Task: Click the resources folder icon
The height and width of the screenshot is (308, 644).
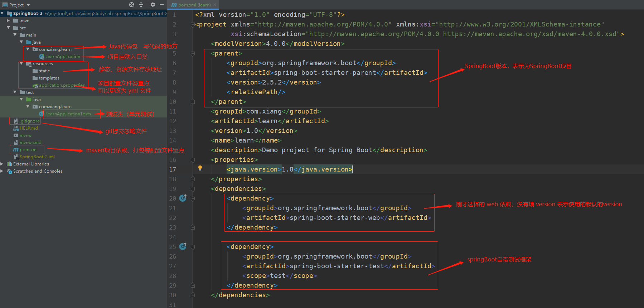Action: click(x=29, y=64)
